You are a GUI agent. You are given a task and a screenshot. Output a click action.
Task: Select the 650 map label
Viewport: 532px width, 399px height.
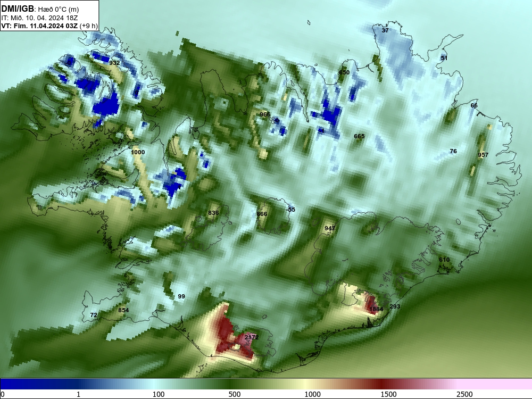coord(344,72)
